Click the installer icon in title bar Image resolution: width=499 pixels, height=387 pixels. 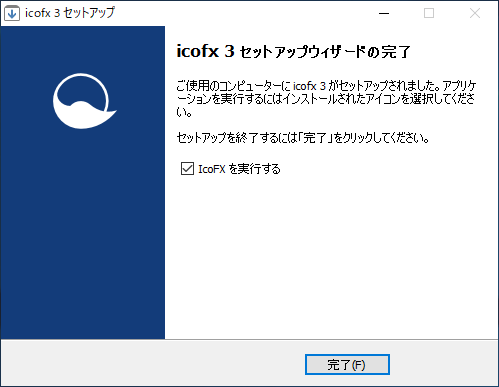pyautogui.click(x=12, y=13)
